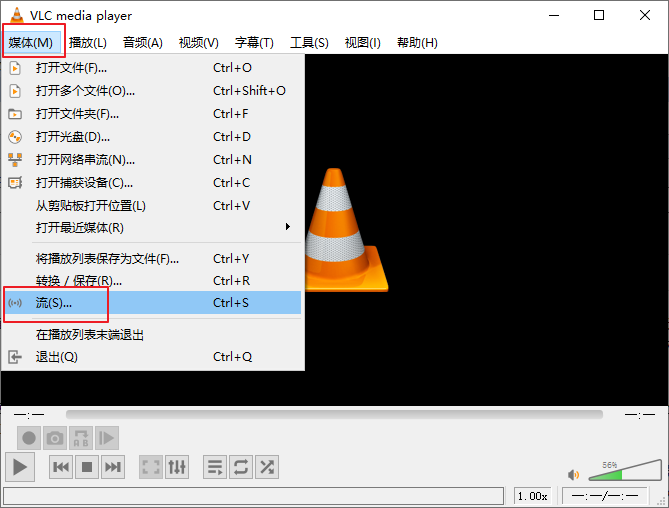The height and width of the screenshot is (508, 669).
Task: Toggle shuffle random mode
Action: tap(267, 467)
